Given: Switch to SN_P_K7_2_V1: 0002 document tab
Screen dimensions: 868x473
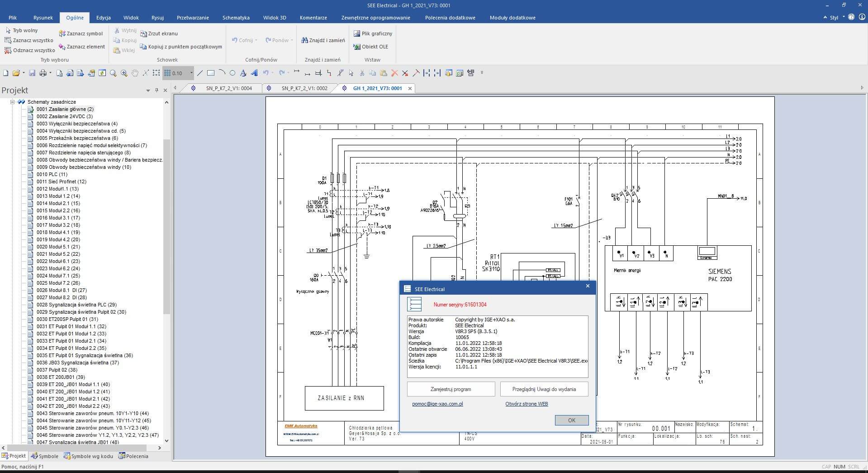Looking at the screenshot, I should 304,88.
